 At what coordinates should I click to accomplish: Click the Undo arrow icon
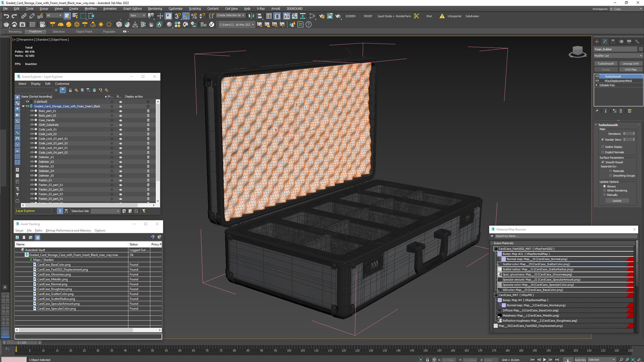point(6,16)
